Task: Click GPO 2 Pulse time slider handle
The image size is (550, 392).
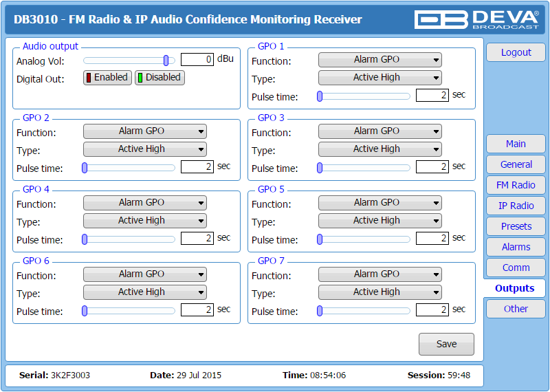Action: coord(85,168)
